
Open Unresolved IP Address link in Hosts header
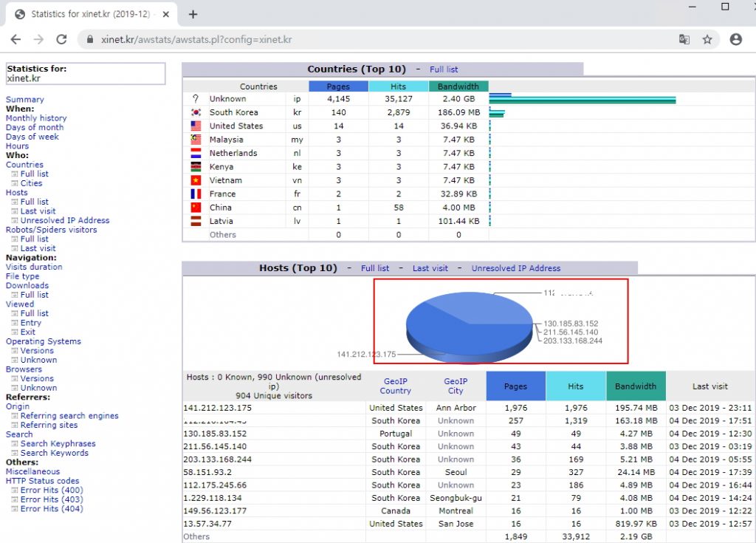(515, 268)
